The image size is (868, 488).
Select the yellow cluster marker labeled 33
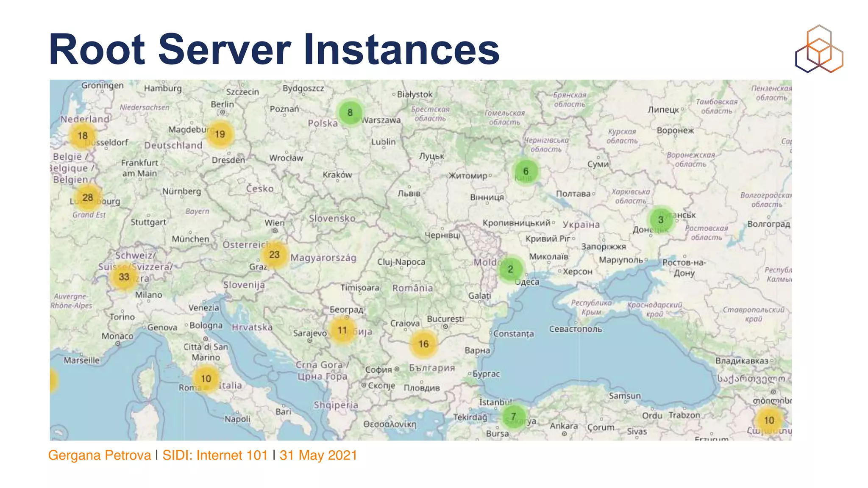[x=124, y=277]
